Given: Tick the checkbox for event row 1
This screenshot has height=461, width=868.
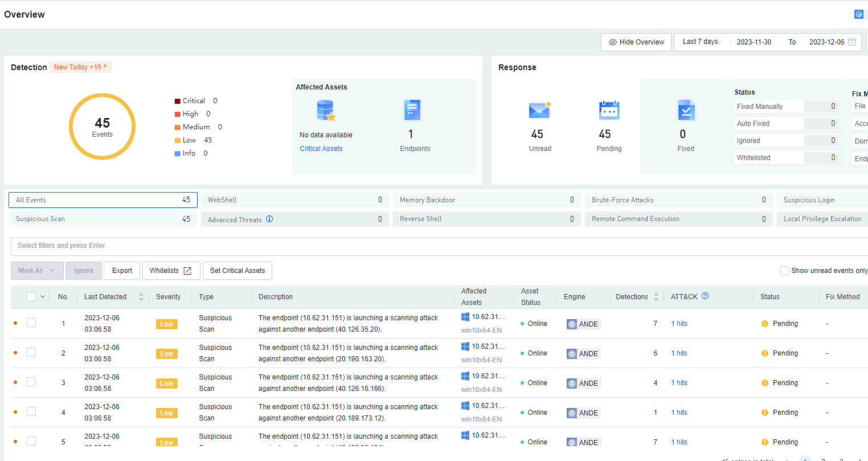Looking at the screenshot, I should click(31, 323).
